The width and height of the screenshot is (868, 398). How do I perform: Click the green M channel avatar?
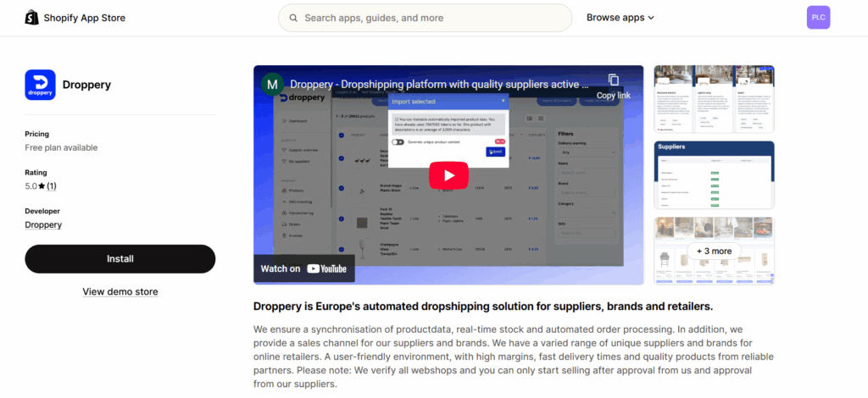pos(272,84)
